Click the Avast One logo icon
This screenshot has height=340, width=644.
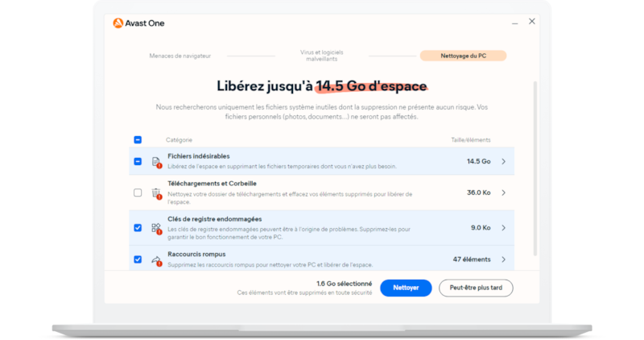point(118,23)
